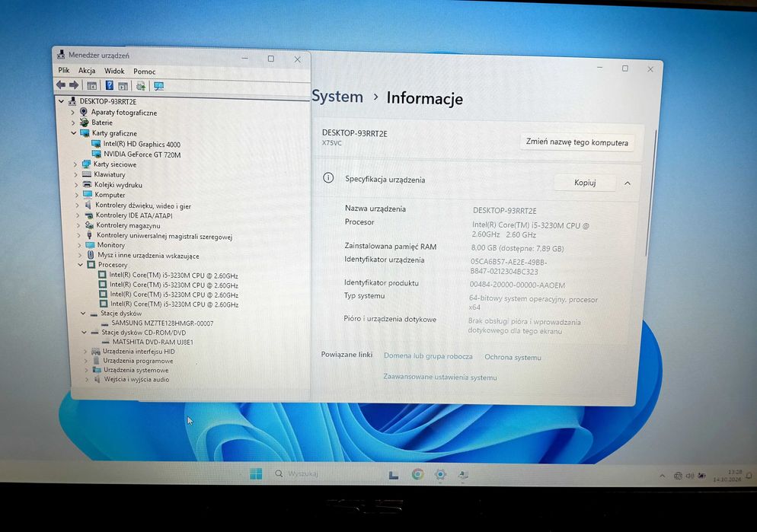Click the forward arrow in Device Manager toolbar
This screenshot has height=532, width=757.
[74, 85]
